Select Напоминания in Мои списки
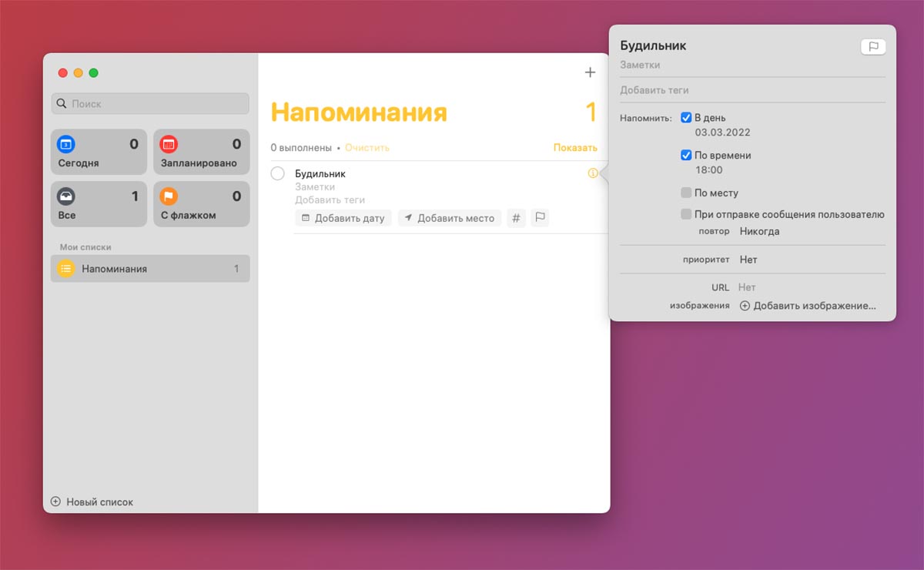The height and width of the screenshot is (570, 924). tap(150, 269)
